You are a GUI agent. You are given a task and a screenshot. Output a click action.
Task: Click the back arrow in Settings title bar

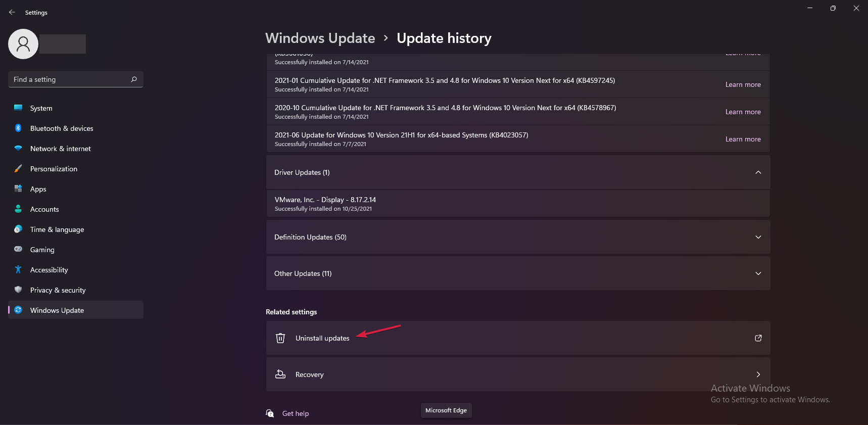click(12, 12)
